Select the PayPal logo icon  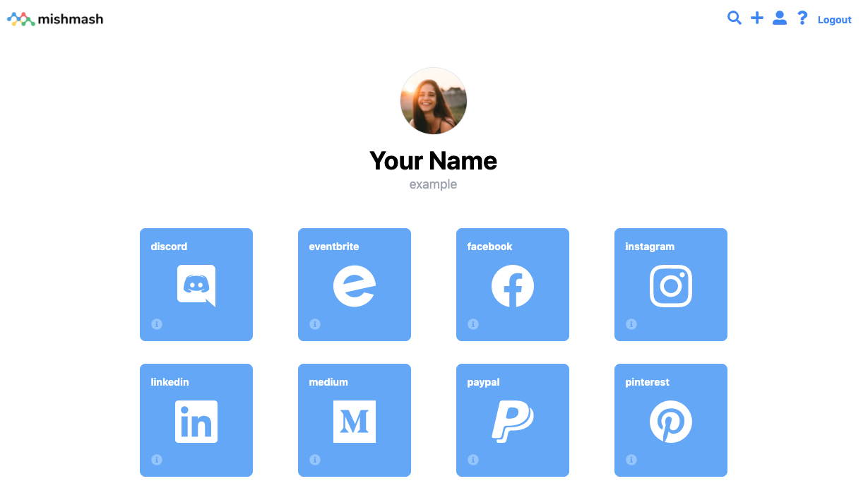click(513, 422)
